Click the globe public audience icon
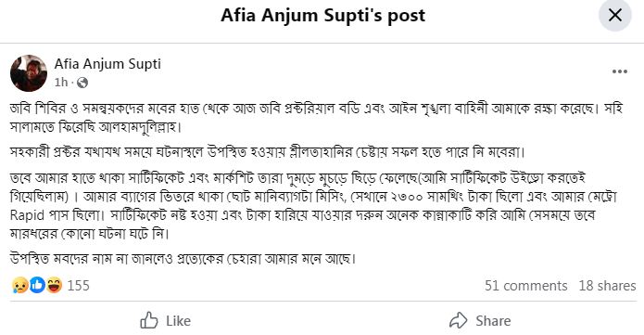 pos(82,83)
